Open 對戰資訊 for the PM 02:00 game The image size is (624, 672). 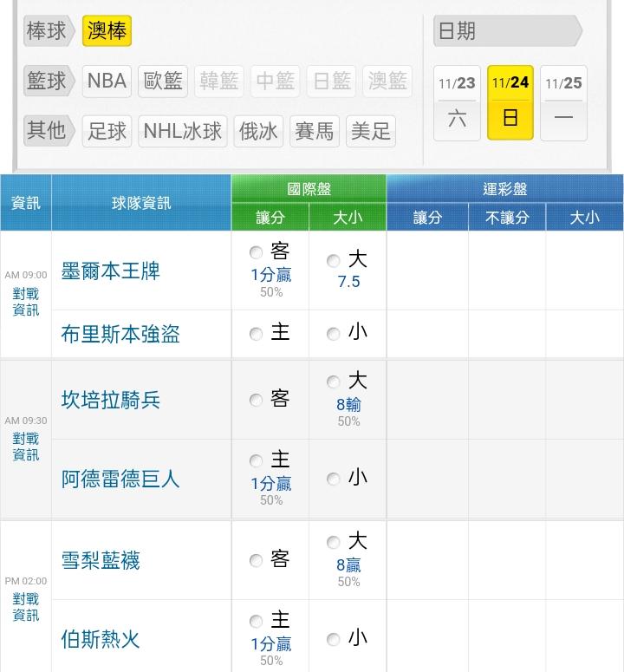pyautogui.click(x=26, y=607)
